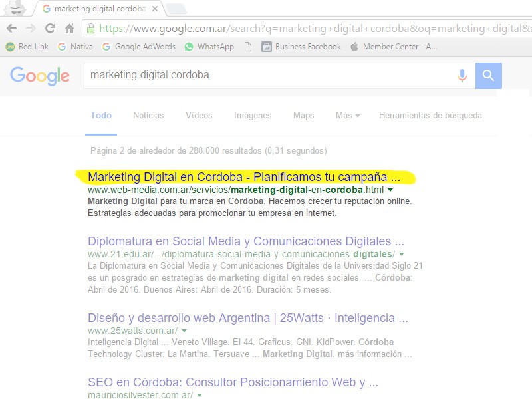Open Marketing Digital en Cordoba result
The height and width of the screenshot is (399, 532).
[244, 177]
